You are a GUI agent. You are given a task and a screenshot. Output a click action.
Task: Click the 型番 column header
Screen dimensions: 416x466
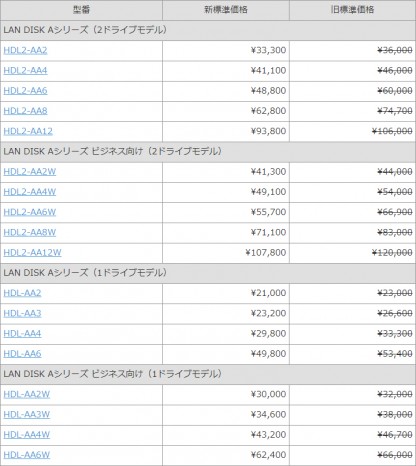click(81, 10)
